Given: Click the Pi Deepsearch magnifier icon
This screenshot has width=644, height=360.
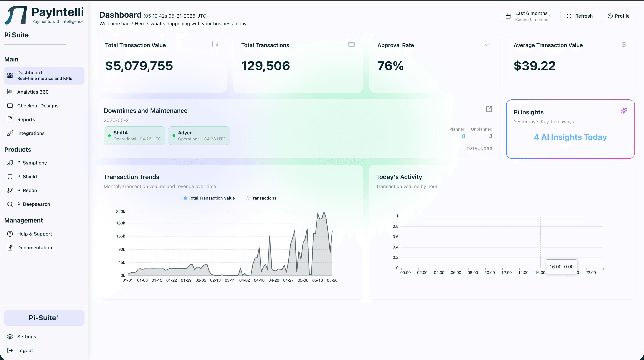Looking at the screenshot, I should pyautogui.click(x=10, y=204).
